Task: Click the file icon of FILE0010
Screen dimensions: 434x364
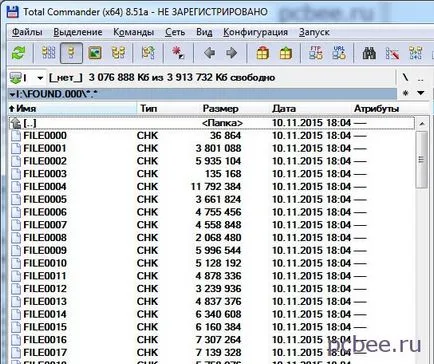Action: point(16,263)
